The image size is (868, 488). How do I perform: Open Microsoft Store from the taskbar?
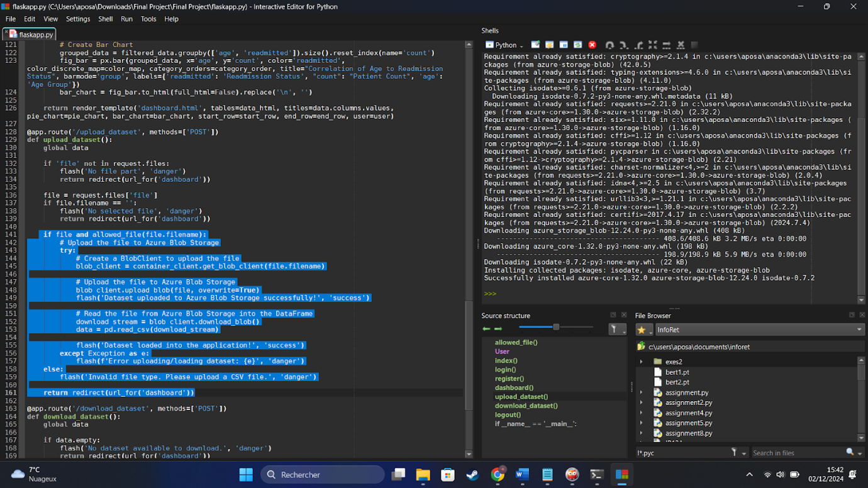(x=448, y=474)
